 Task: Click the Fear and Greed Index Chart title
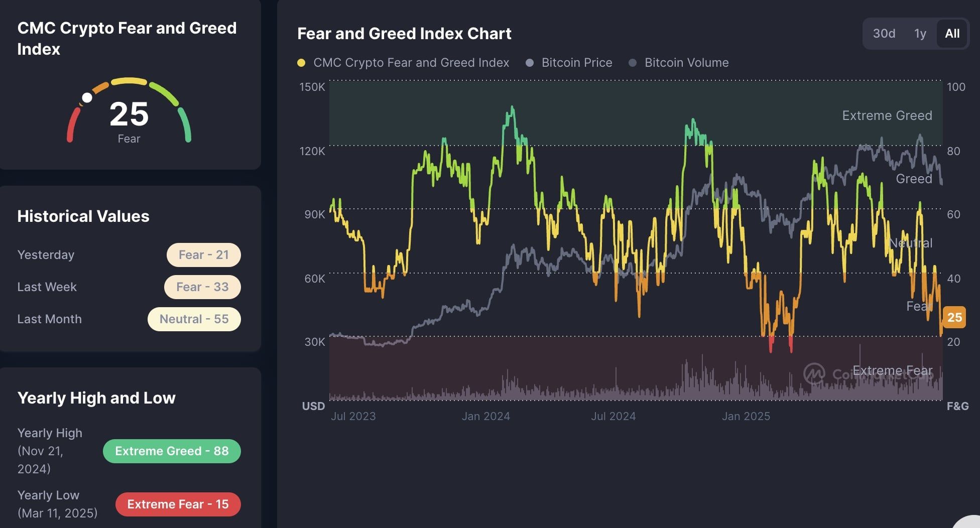point(404,34)
